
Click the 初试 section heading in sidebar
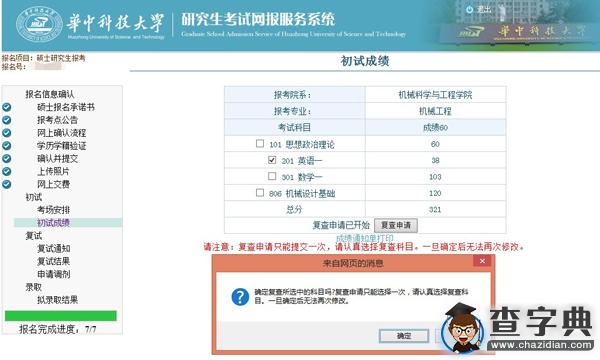(x=34, y=197)
